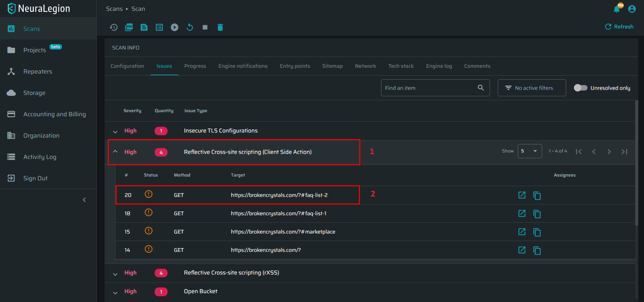Export scan report as PDF
644x302 pixels.
click(x=129, y=27)
